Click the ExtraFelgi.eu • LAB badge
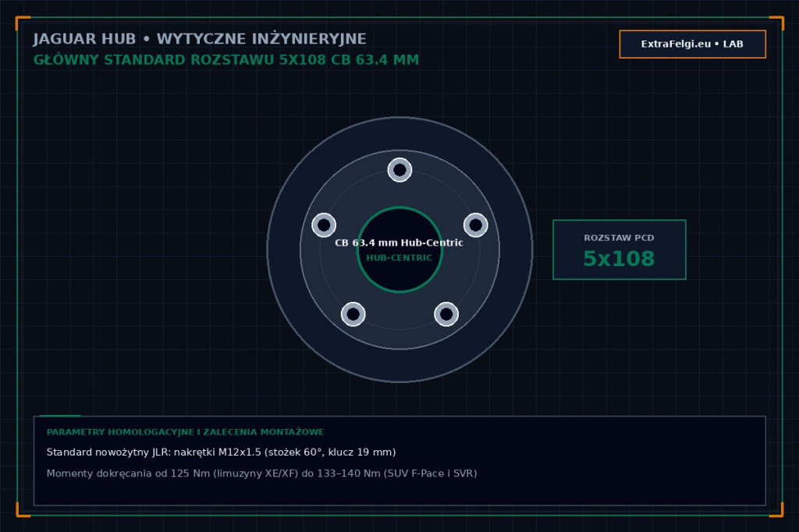The width and height of the screenshot is (799, 532). coord(693,44)
